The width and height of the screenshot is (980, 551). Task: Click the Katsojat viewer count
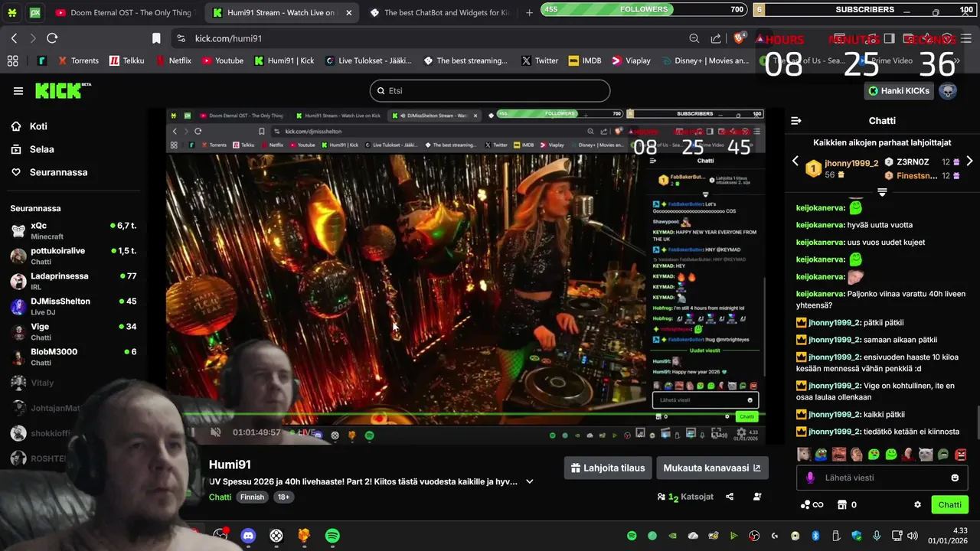click(x=685, y=497)
